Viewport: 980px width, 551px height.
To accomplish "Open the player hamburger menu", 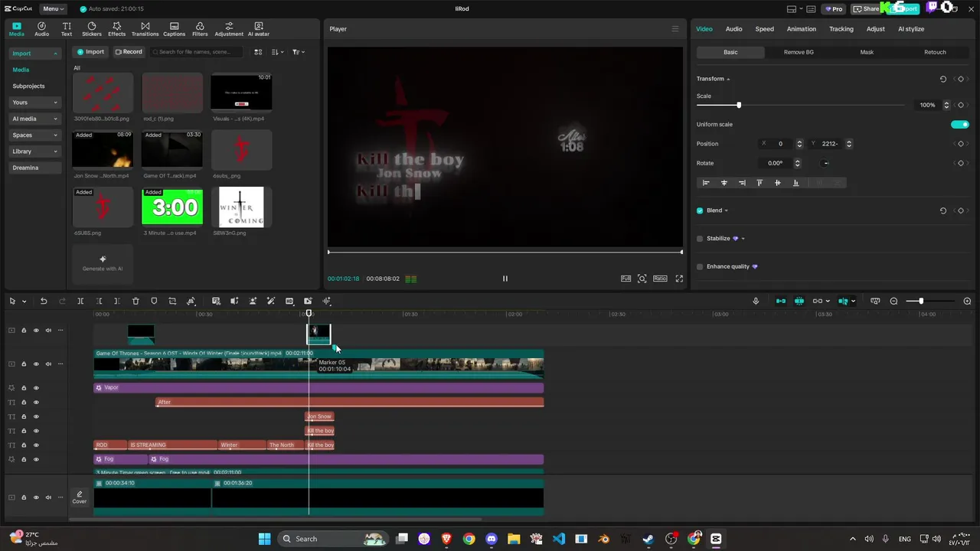I will click(x=675, y=29).
